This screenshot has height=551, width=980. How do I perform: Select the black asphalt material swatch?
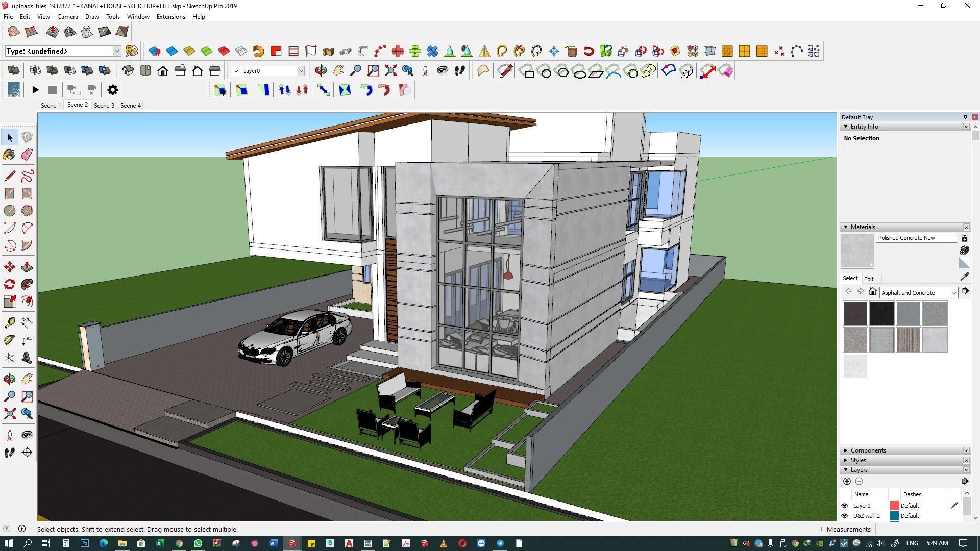pyautogui.click(x=881, y=313)
